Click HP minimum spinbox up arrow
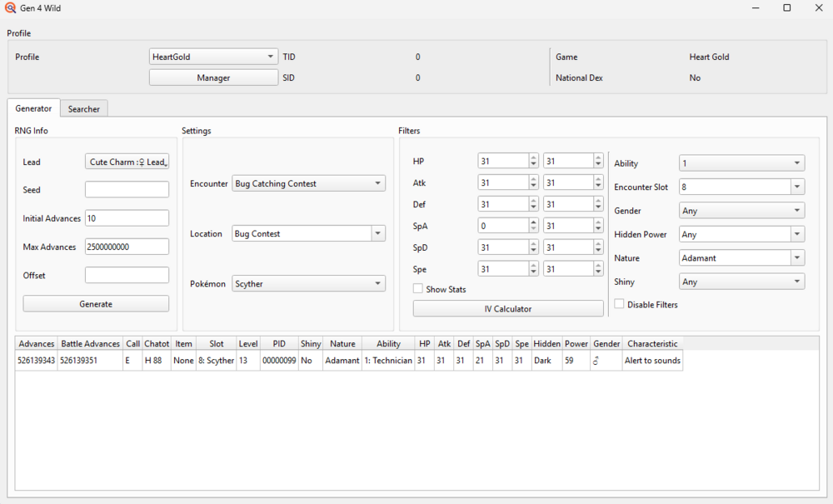This screenshot has width=833, height=504. tap(533, 157)
